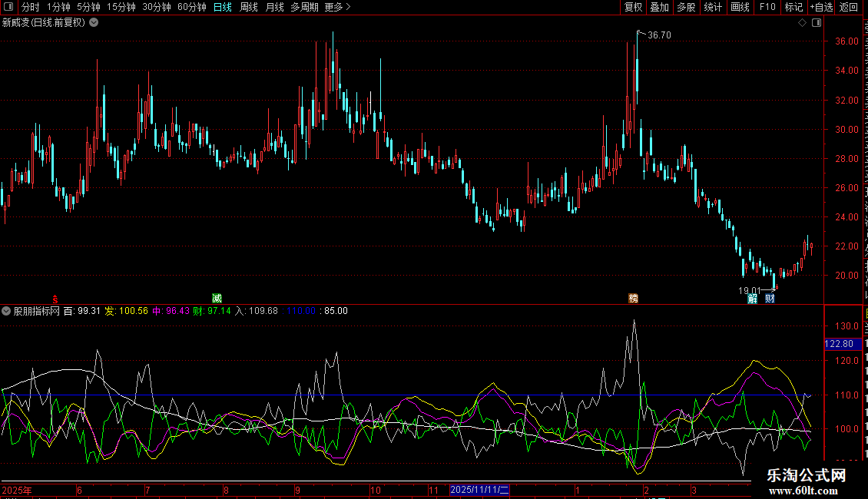
Task: Click the 2025/11/11/二 date tag
Action: coord(479,490)
